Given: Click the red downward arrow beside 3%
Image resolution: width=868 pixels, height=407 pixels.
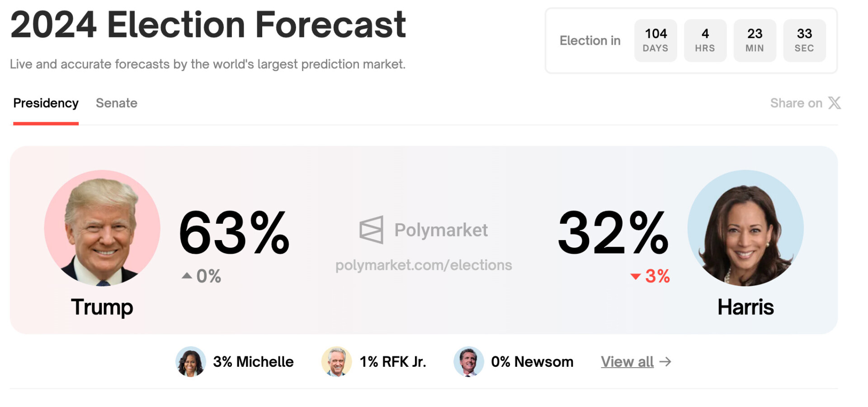Looking at the screenshot, I should (x=635, y=276).
